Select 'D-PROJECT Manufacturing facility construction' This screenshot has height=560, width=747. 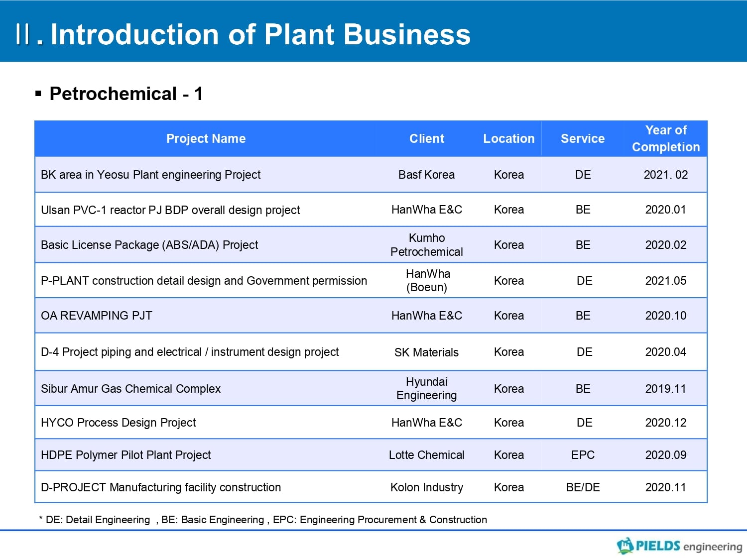[161, 487]
